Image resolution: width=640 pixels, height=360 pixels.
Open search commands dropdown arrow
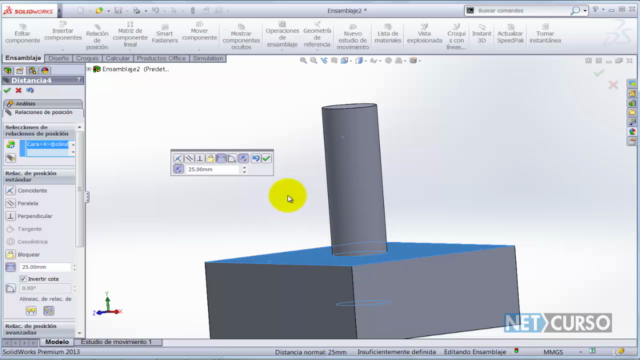click(585, 11)
